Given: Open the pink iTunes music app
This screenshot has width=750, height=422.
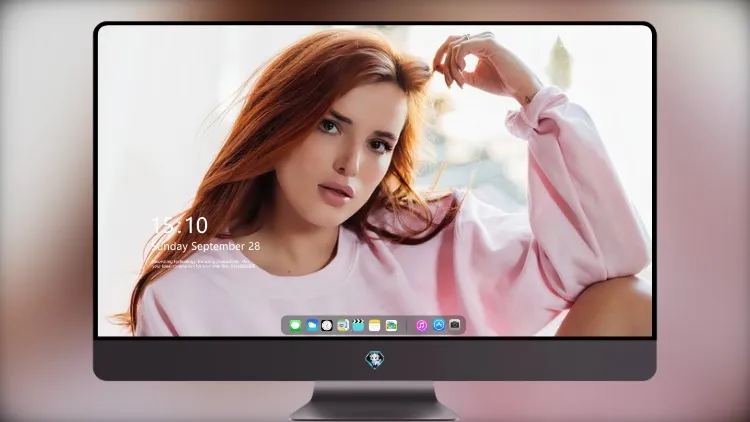Looking at the screenshot, I should pos(421,326).
